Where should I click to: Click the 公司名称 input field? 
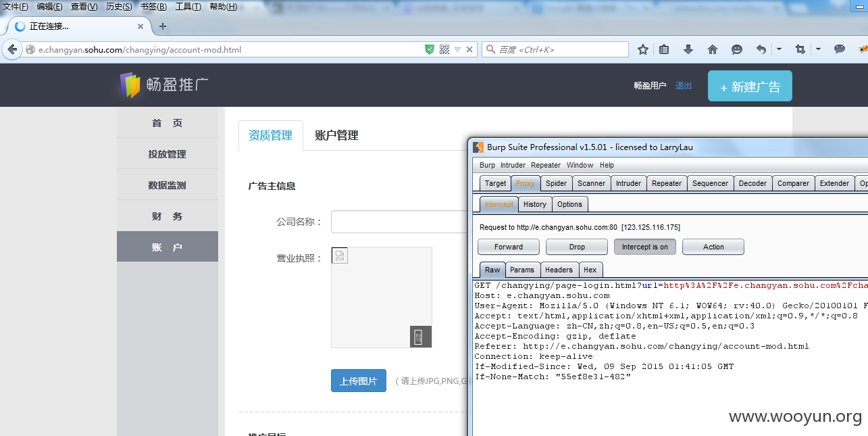(399, 222)
